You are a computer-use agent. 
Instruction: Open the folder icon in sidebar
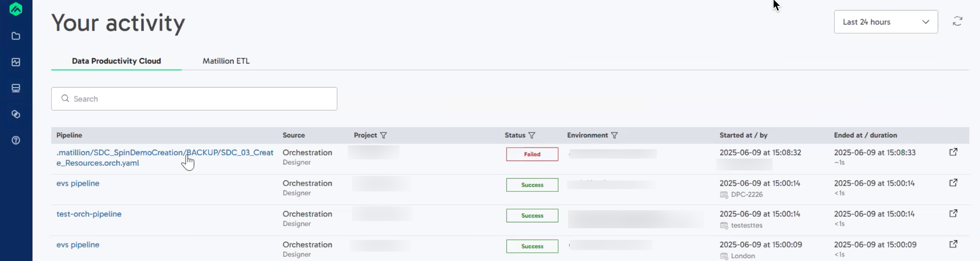[16, 36]
